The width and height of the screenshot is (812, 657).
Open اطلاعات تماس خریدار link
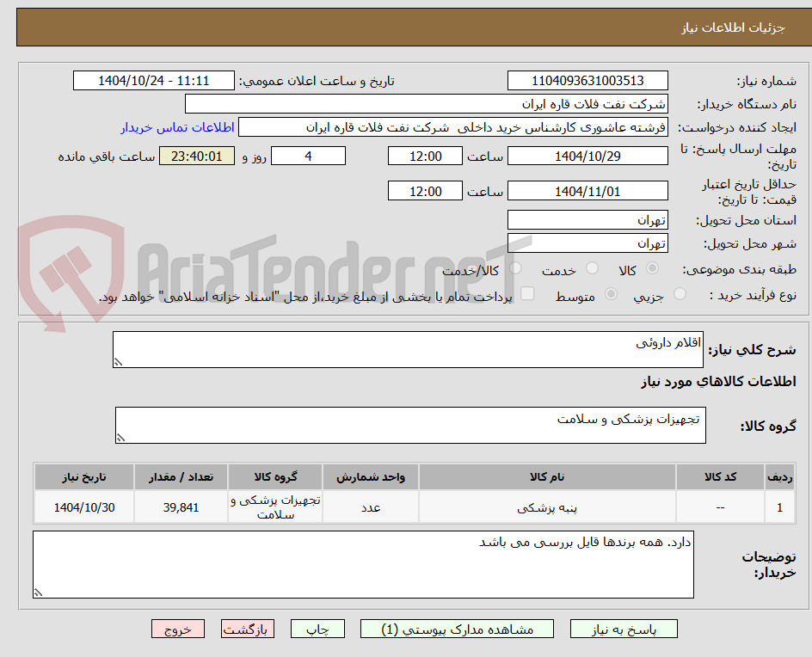[177, 127]
